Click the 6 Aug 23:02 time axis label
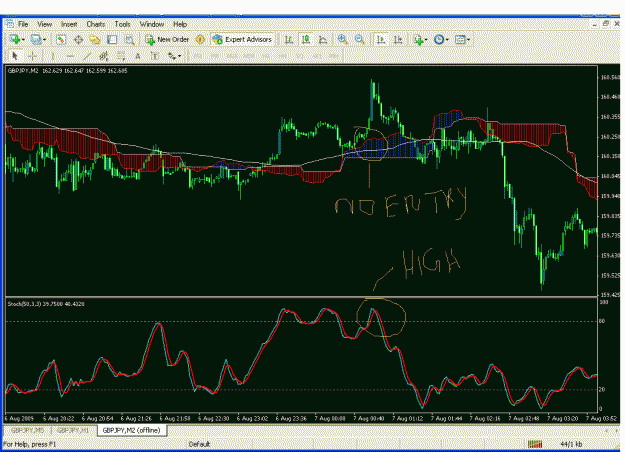The image size is (625, 452). 252,419
